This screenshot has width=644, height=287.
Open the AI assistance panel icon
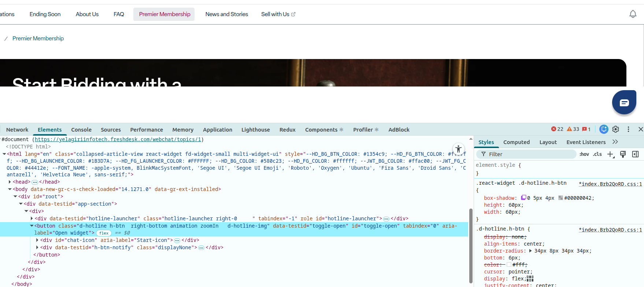click(x=604, y=129)
